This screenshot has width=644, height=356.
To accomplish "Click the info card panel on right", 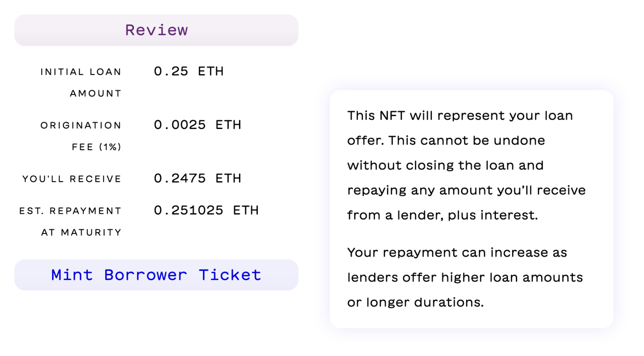I will point(471,209).
